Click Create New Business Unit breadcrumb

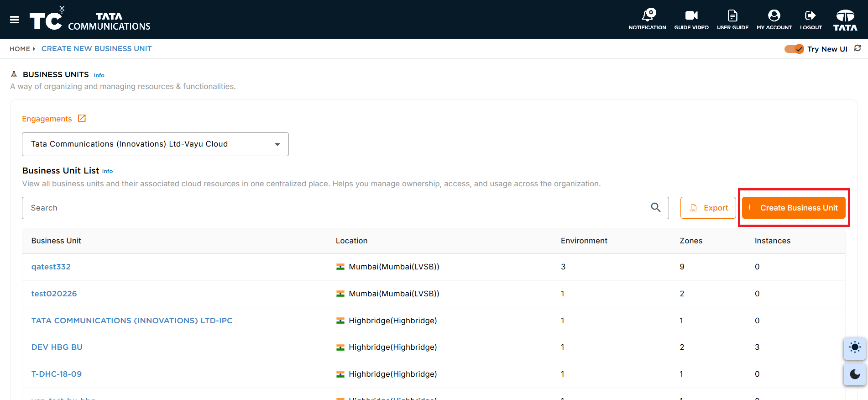pos(96,49)
